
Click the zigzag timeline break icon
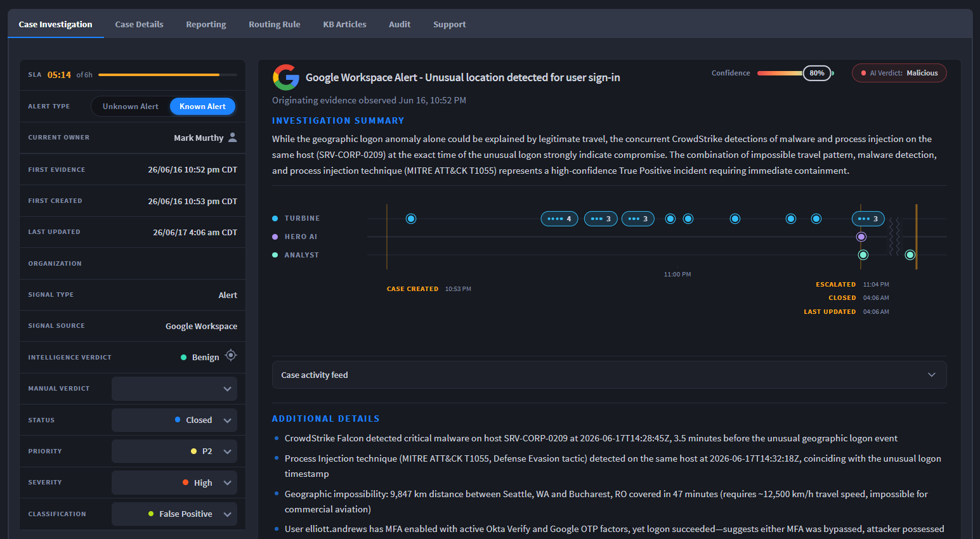pos(894,237)
